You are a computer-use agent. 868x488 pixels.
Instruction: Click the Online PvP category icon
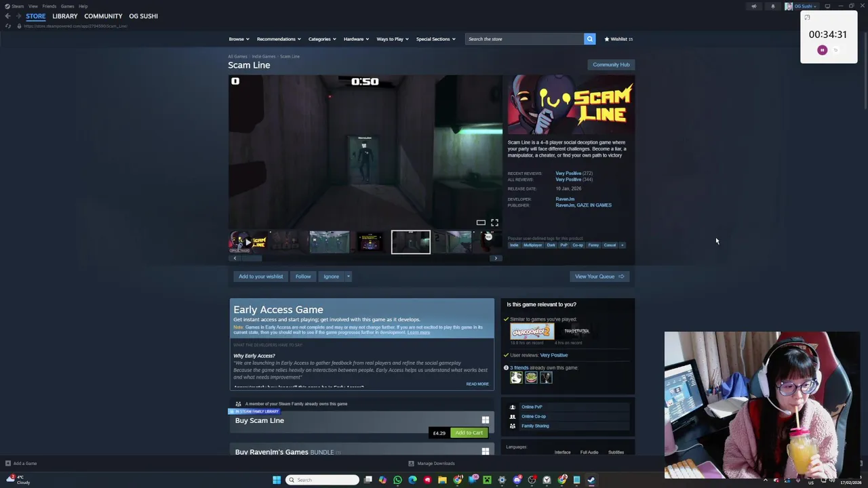(x=512, y=407)
